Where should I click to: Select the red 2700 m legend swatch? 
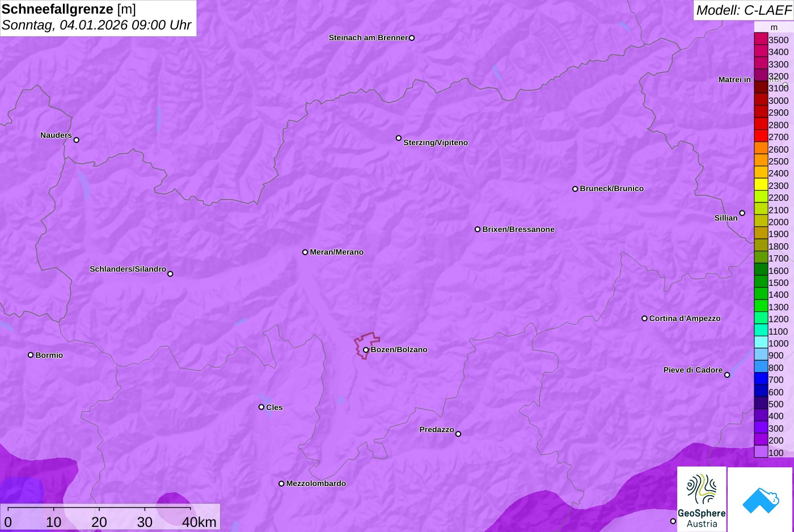click(x=761, y=136)
